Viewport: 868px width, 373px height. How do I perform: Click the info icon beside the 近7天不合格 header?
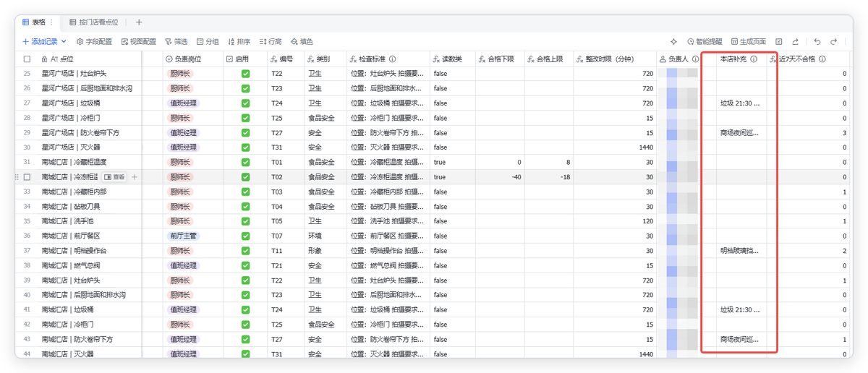[822, 59]
